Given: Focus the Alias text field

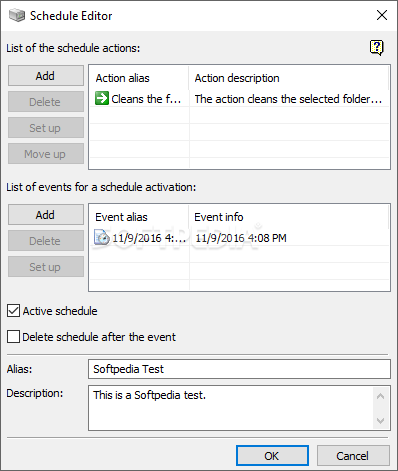Looking at the screenshot, I should pos(239,369).
